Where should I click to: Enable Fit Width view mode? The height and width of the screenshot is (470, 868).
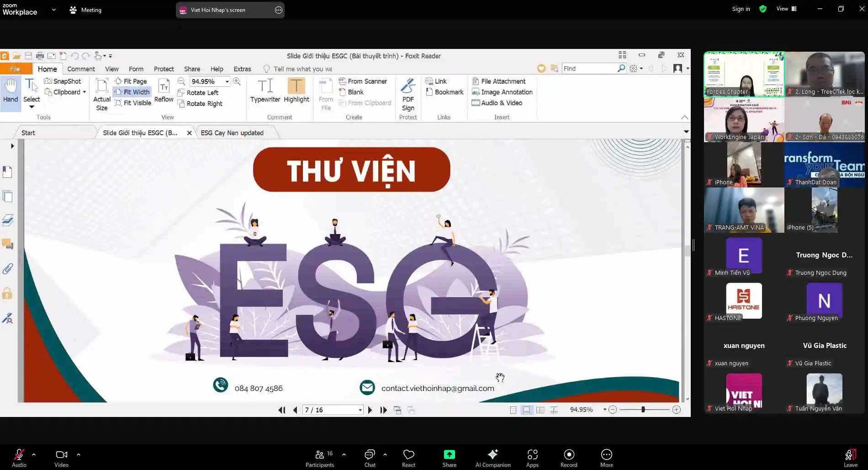click(x=132, y=92)
